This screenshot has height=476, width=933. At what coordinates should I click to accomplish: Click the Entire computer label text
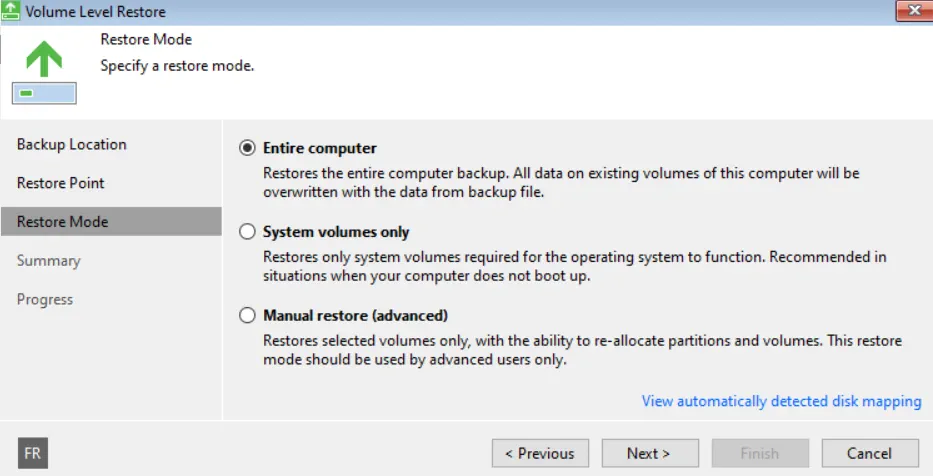(x=320, y=148)
